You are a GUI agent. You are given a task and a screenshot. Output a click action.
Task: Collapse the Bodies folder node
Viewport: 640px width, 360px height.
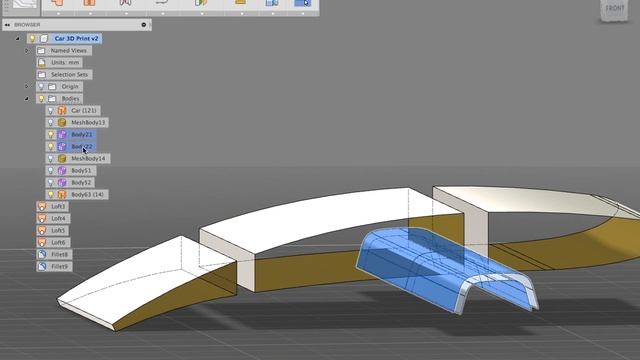point(27,99)
